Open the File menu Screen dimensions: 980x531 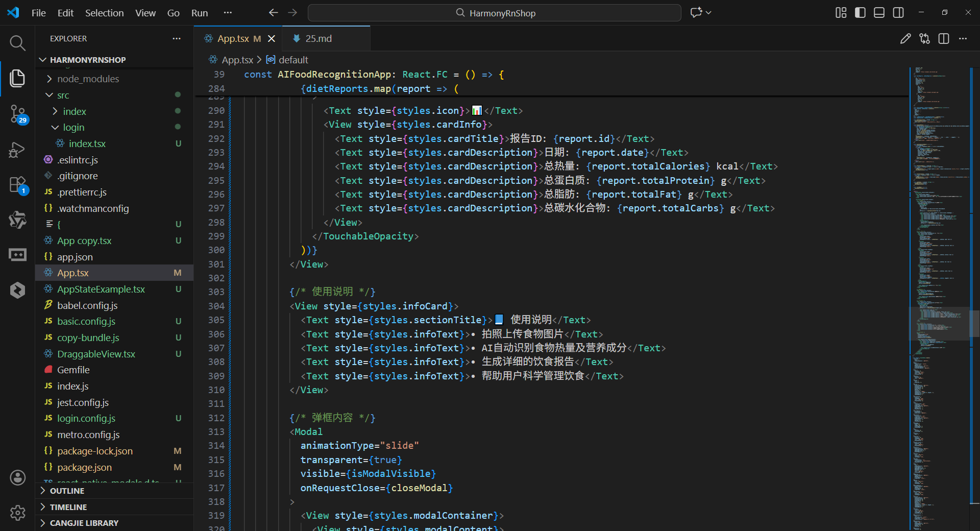click(38, 13)
